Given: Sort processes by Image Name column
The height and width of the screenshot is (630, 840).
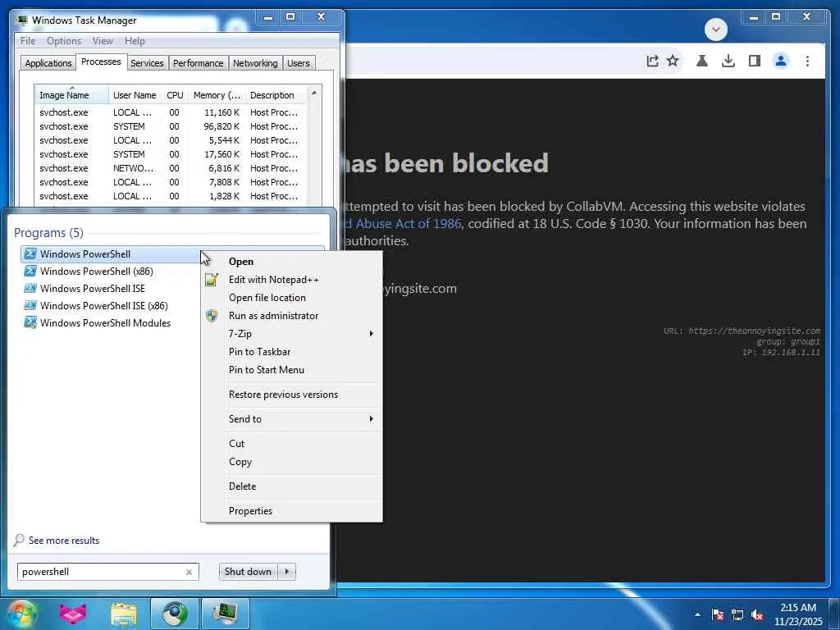Looking at the screenshot, I should coord(72,95).
